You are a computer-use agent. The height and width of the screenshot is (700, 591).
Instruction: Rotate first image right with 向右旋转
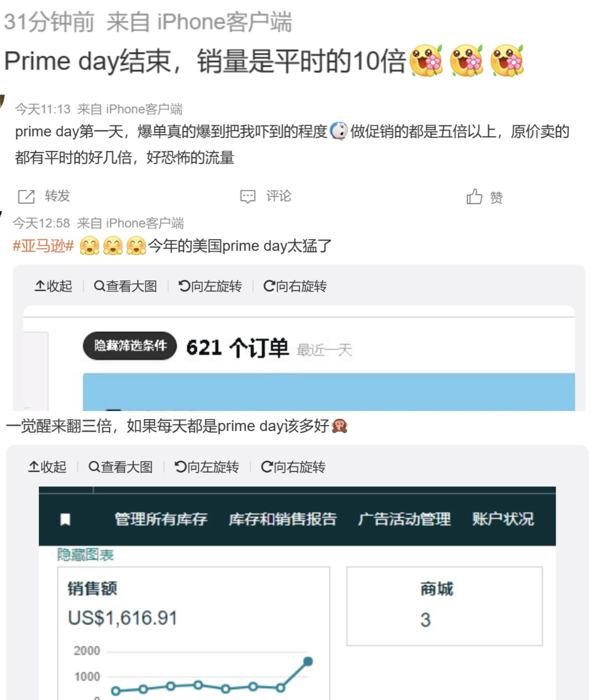click(295, 286)
